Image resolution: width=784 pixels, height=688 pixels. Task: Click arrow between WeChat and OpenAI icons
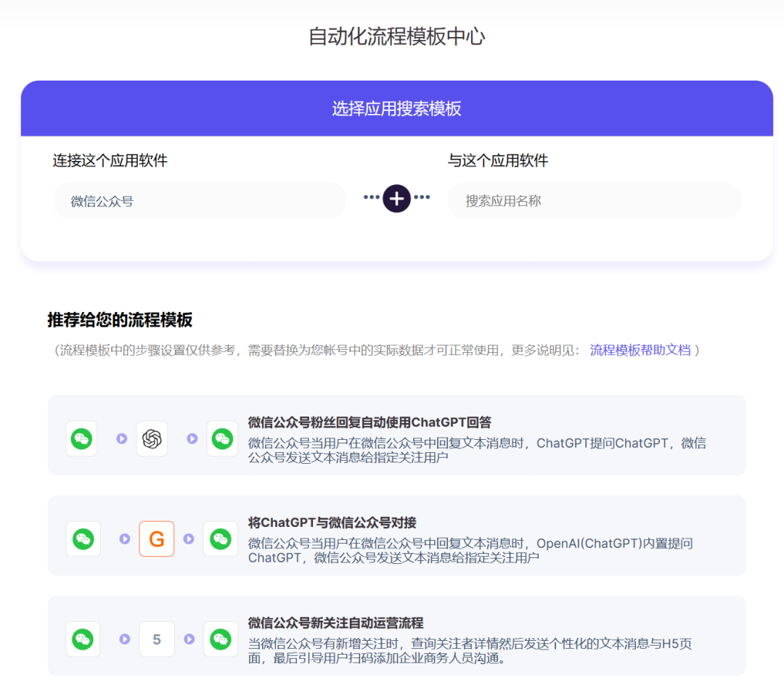(x=121, y=438)
